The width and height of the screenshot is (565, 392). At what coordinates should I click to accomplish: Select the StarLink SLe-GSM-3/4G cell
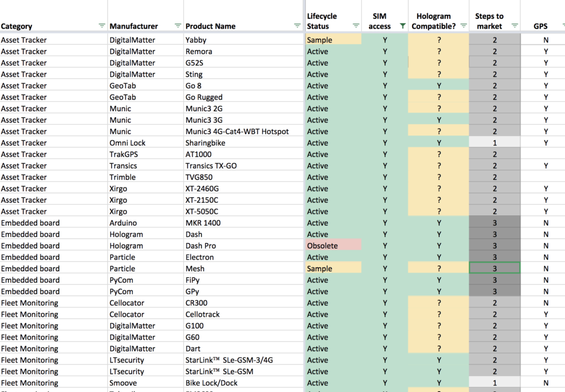(x=243, y=360)
